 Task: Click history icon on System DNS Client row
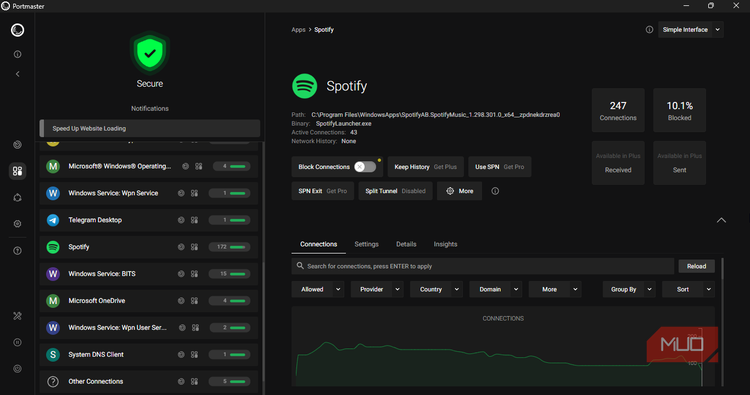point(181,354)
